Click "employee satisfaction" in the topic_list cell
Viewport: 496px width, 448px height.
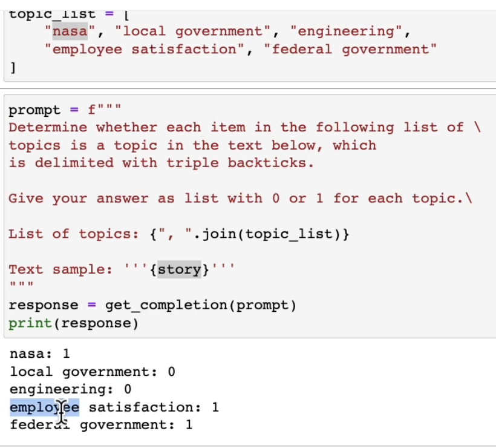145,49
